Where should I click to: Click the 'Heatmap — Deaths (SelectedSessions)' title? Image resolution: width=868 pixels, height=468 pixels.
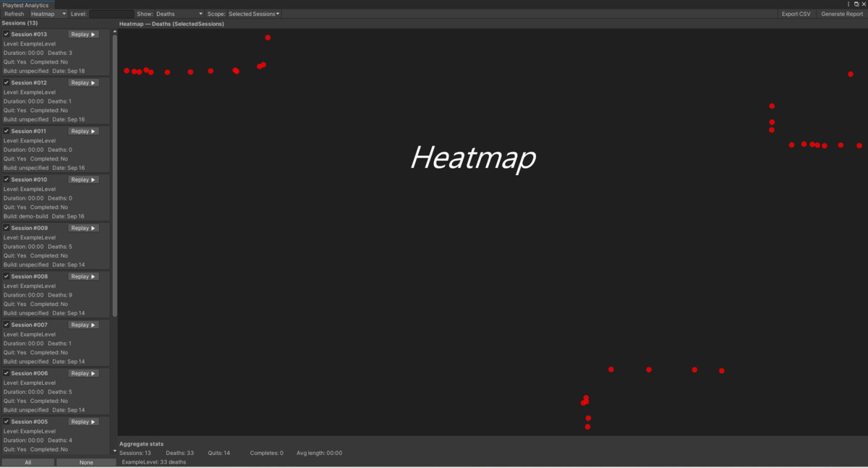(x=171, y=24)
